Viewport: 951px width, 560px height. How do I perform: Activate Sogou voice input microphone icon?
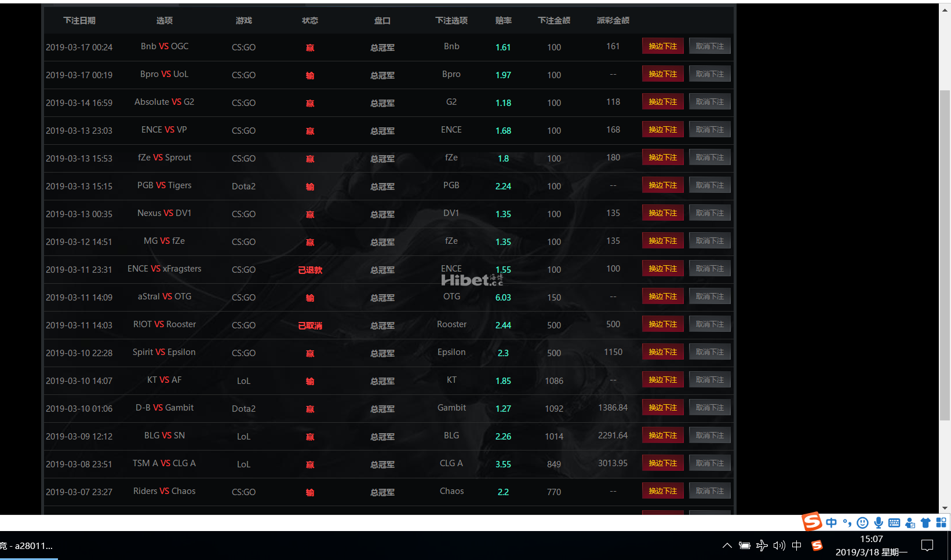click(879, 523)
